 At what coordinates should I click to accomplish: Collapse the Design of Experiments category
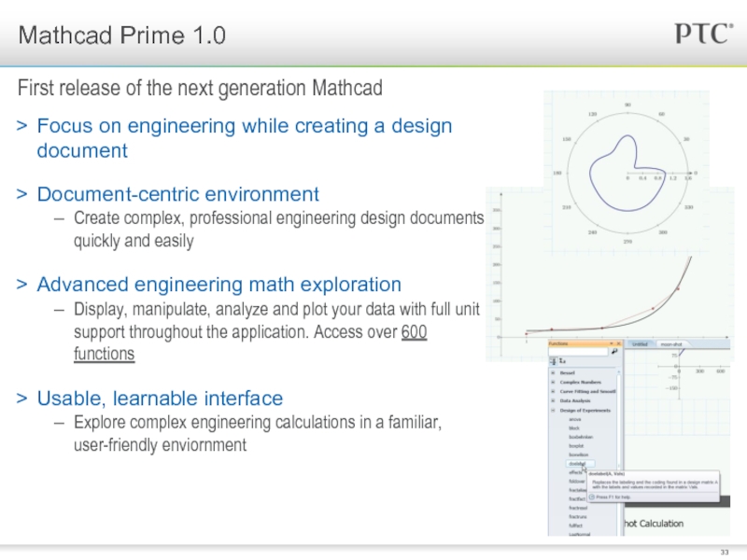pyautogui.click(x=553, y=410)
